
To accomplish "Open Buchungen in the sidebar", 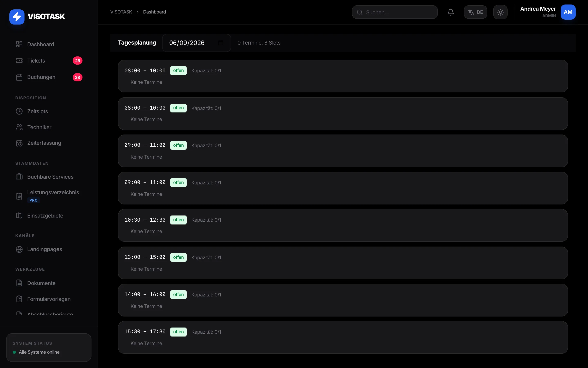I will 49,77.
